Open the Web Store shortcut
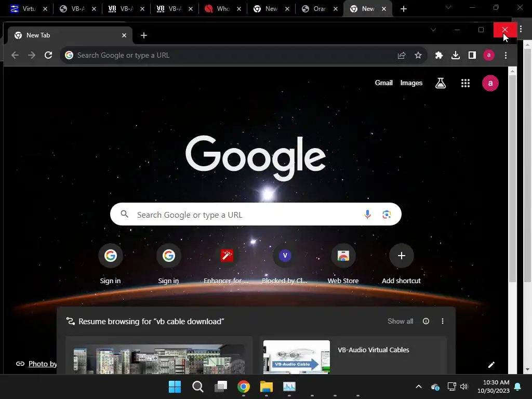The height and width of the screenshot is (399, 532). pyautogui.click(x=343, y=264)
